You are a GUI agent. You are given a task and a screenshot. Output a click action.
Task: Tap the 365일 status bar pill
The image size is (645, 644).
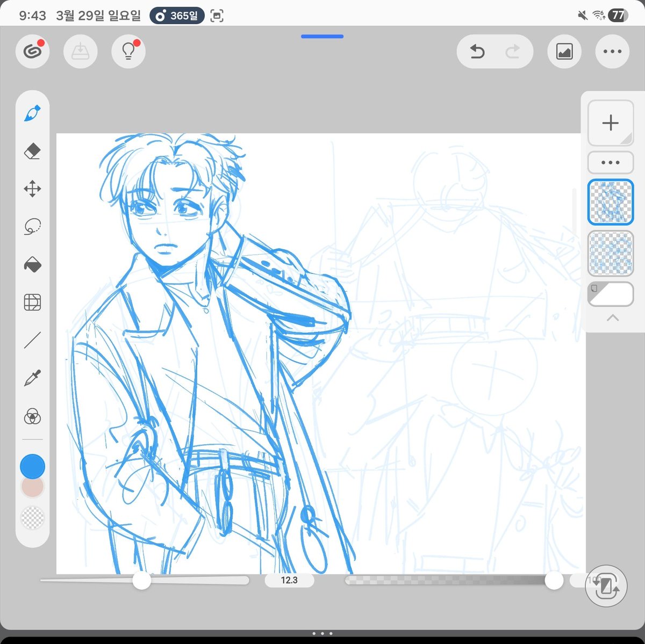coord(177,16)
